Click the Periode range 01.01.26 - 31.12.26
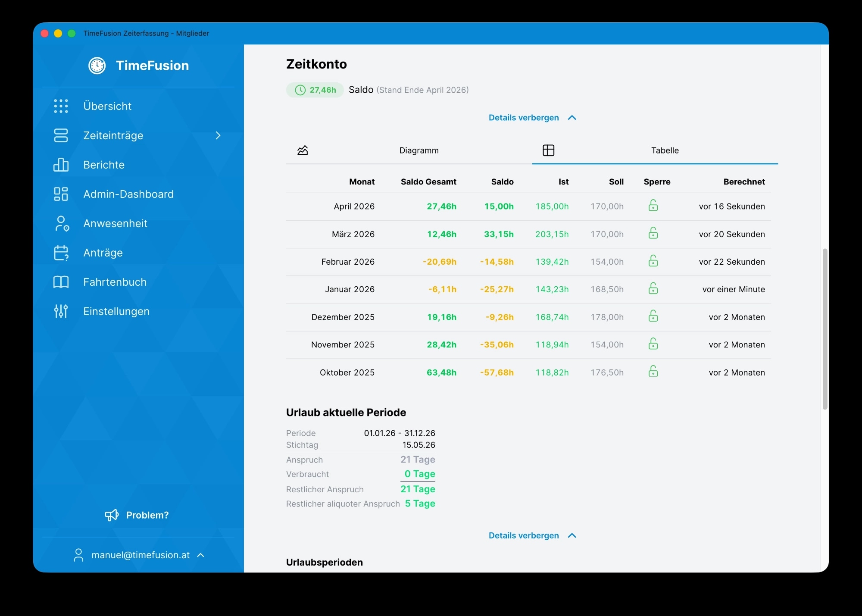 click(x=400, y=433)
